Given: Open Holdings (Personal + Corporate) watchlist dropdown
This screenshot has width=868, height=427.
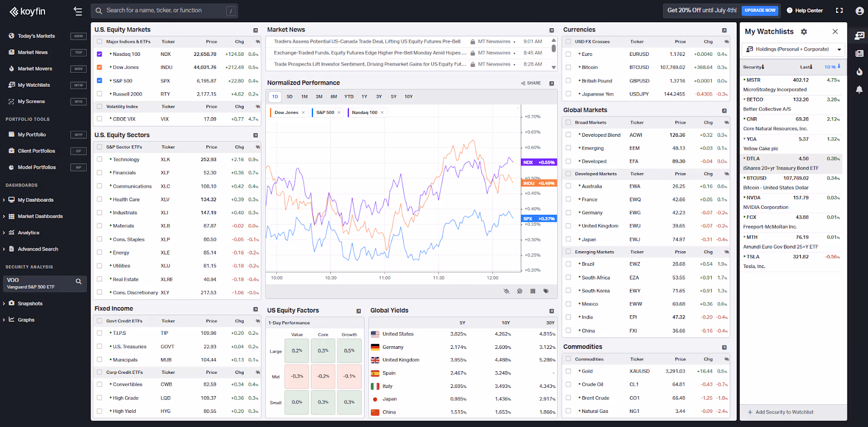Looking at the screenshot, I should [x=793, y=49].
